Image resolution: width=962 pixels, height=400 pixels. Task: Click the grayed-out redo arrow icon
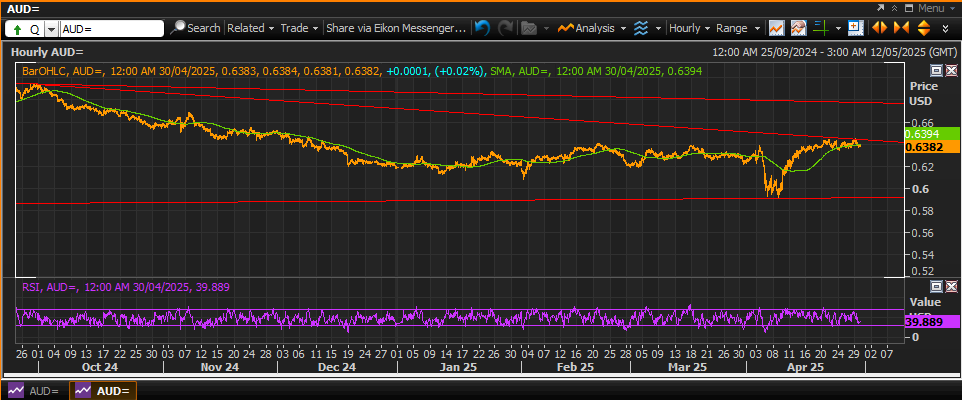coord(505,28)
